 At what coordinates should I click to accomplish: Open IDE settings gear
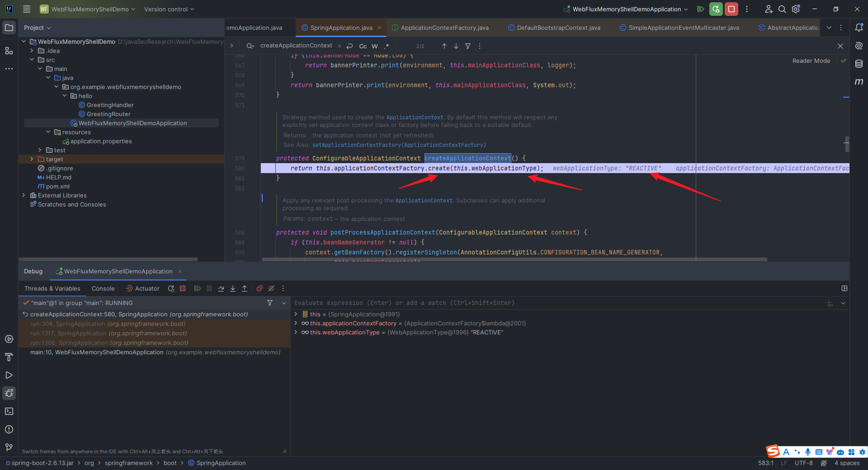tap(796, 9)
